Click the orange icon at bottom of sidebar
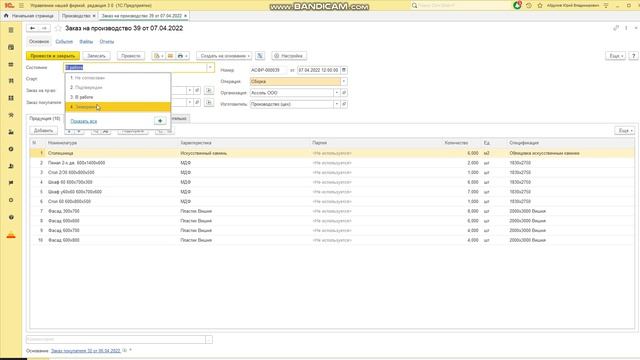Image resolution: width=640 pixels, height=360 pixels. click(x=11, y=236)
